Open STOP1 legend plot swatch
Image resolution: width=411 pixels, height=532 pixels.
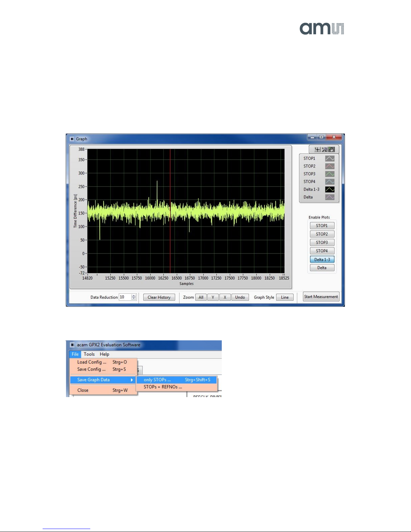pyautogui.click(x=330, y=158)
